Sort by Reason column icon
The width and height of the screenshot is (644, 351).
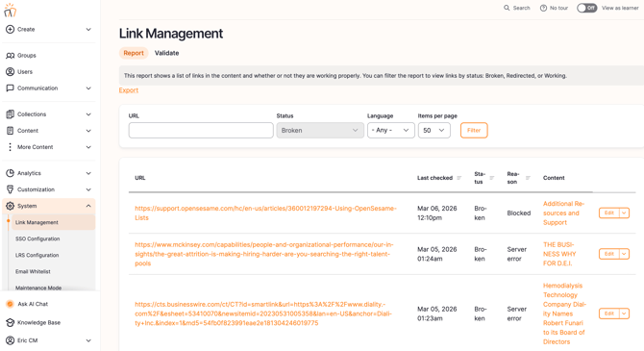(528, 178)
